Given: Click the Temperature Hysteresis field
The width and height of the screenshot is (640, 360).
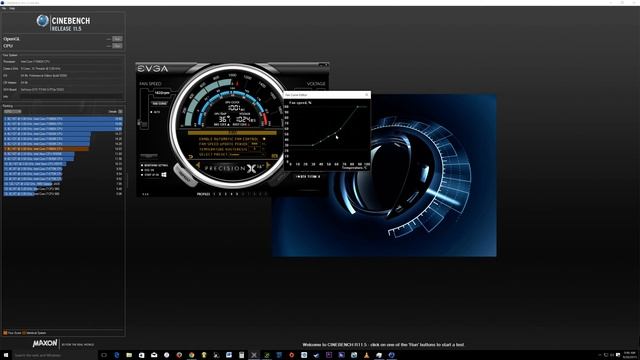Looking at the screenshot, I should [255, 149].
